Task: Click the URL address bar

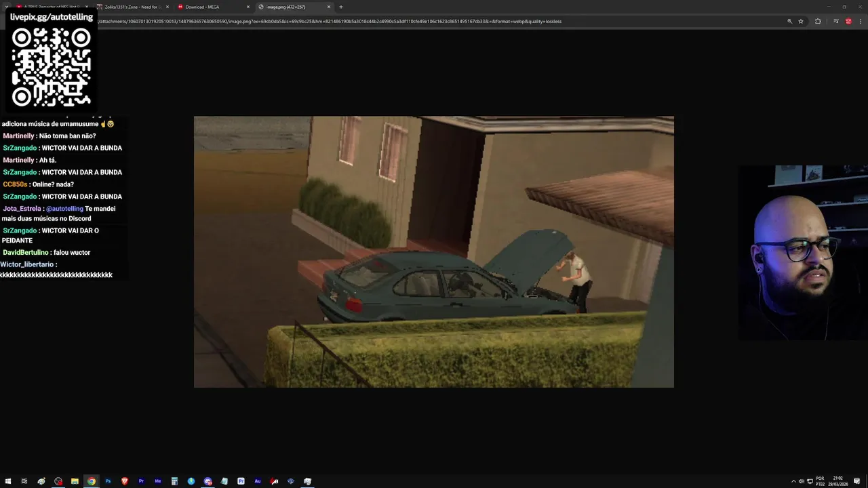Action: [434, 21]
